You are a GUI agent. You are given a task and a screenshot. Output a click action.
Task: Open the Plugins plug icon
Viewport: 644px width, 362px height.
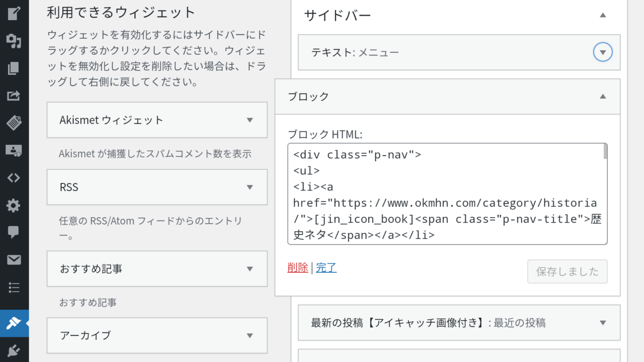pos(14,351)
